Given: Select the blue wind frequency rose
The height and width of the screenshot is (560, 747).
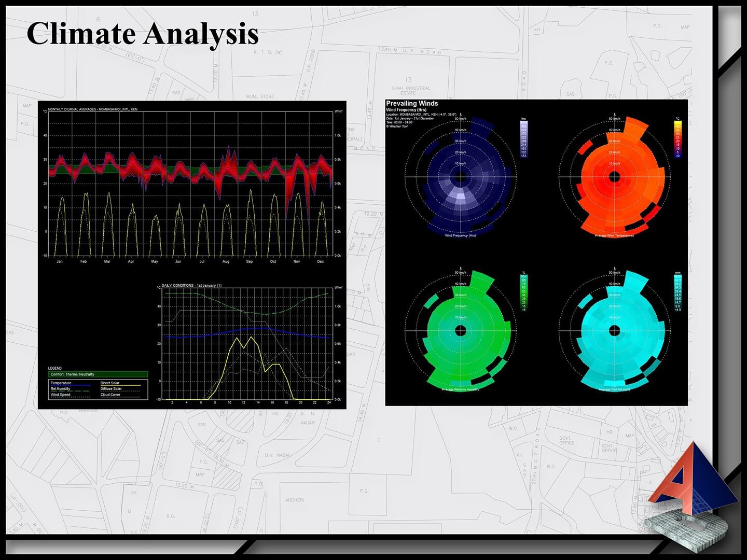Looking at the screenshot, I should coord(460,177).
